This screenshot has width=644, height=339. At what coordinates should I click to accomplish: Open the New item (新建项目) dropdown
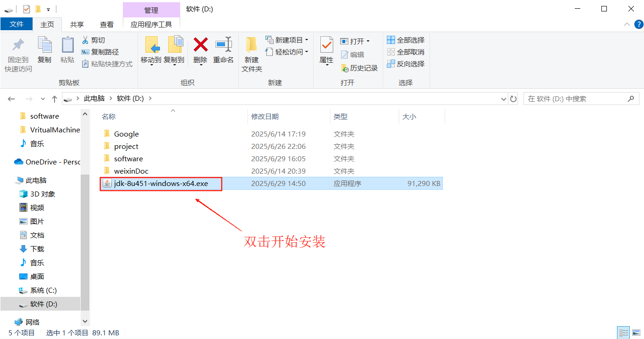[287, 40]
